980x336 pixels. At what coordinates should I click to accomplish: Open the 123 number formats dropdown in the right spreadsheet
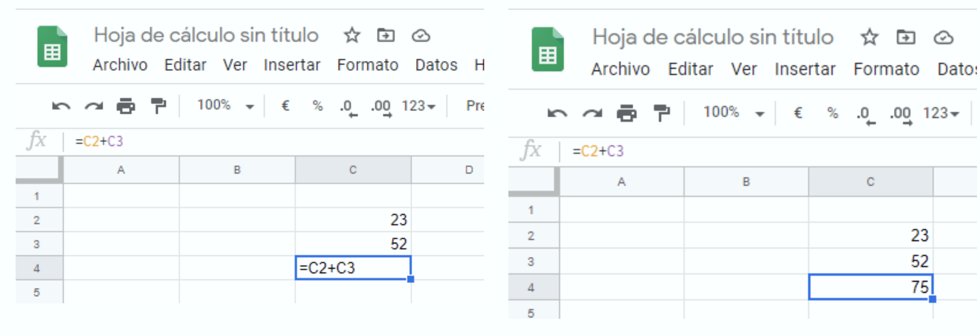coord(941,113)
